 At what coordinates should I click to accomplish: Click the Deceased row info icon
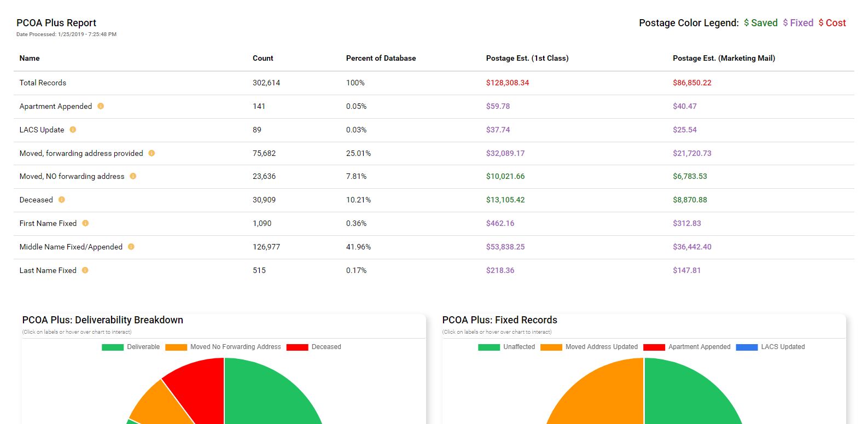pyautogui.click(x=62, y=200)
